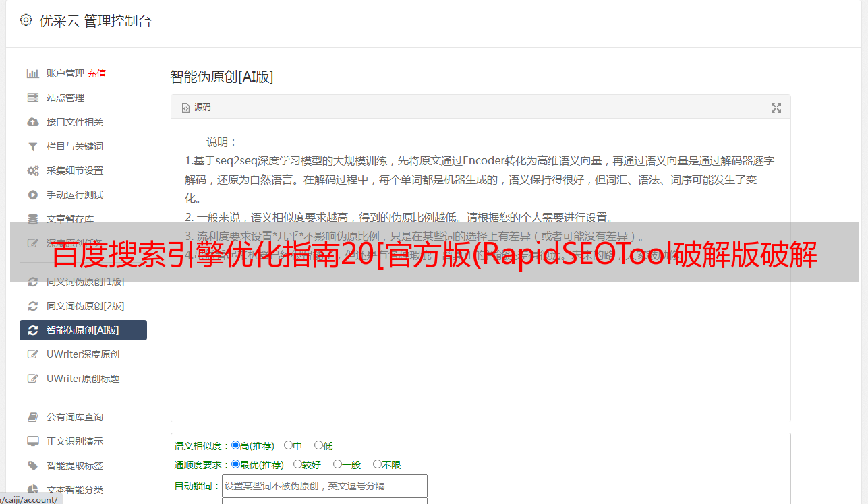Toggle the editor fullscreen expand icon
This screenshot has height=504, width=868.
click(776, 108)
